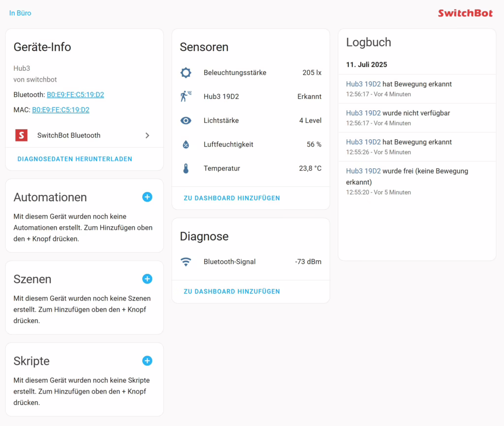Add a new automation with plus button
The width and height of the screenshot is (504, 426).
pos(147,197)
